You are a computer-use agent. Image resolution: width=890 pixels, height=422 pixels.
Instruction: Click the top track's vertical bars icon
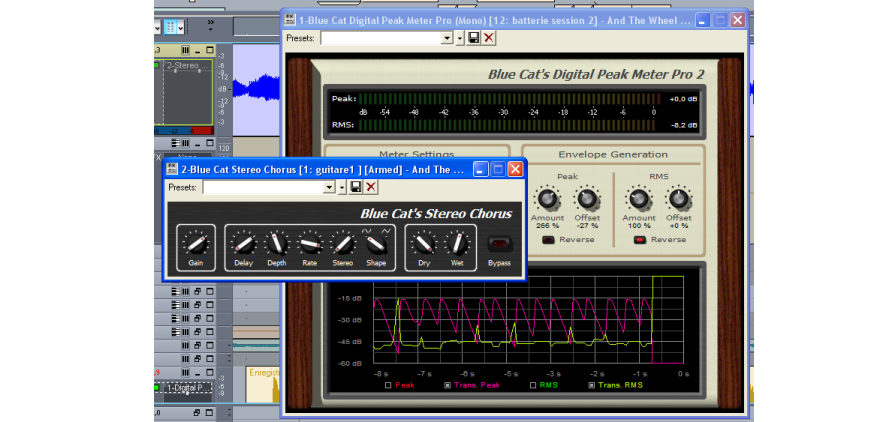point(186,50)
